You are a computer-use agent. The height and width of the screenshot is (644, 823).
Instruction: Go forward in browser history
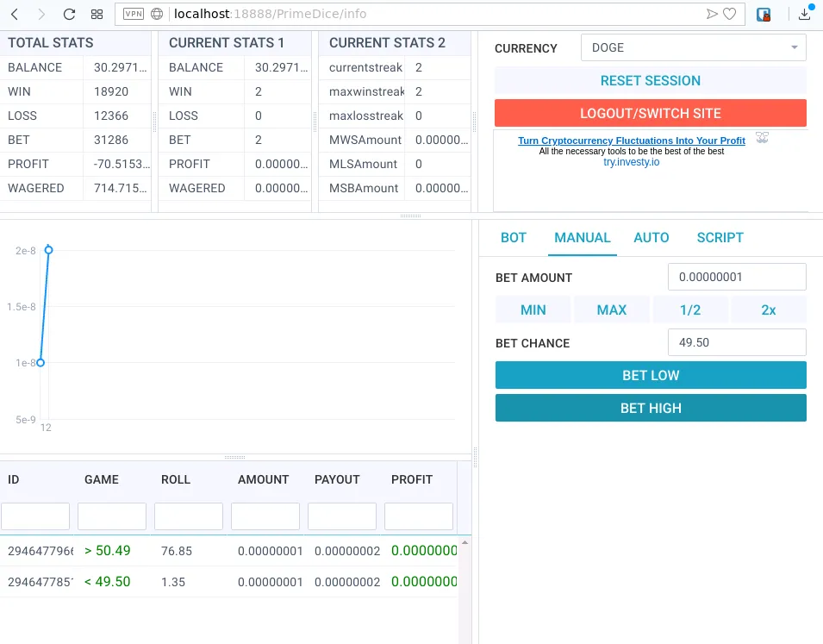[x=41, y=14]
